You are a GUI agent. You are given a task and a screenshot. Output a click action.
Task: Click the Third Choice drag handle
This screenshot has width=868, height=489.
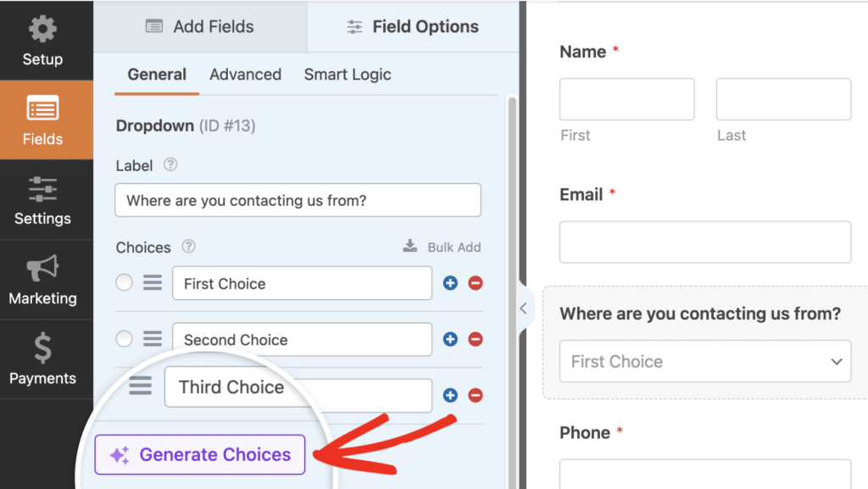[141, 387]
